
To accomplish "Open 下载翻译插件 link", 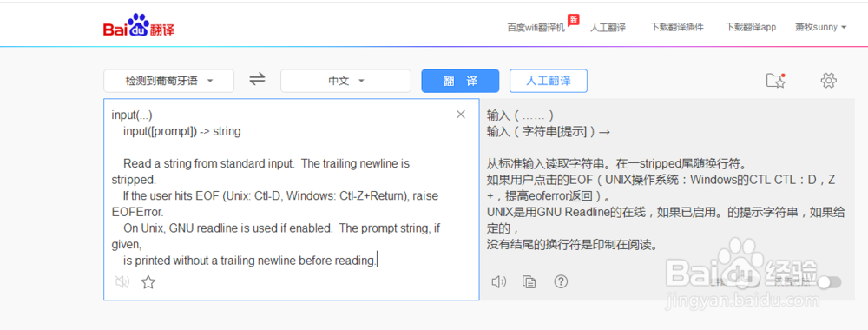I will tap(677, 27).
